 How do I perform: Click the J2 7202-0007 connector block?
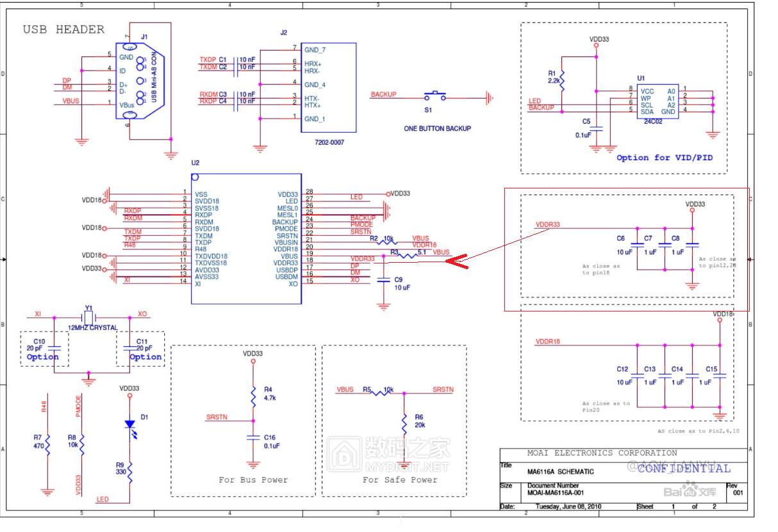coord(328,87)
